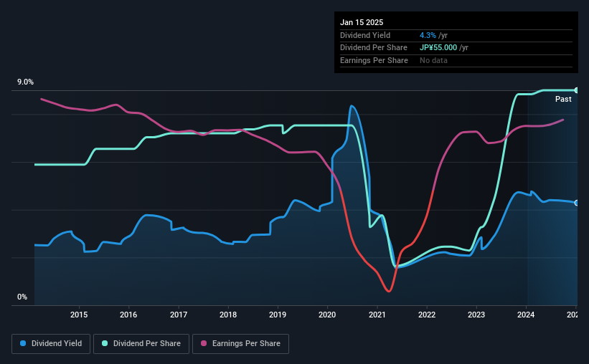Click the tooltip's Earnings Per Share row label
The height and width of the screenshot is (364, 589).
pos(374,60)
